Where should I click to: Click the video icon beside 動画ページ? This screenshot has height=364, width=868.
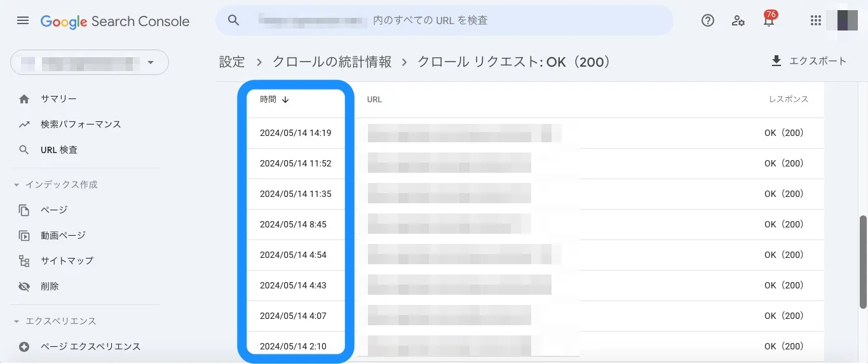pyautogui.click(x=24, y=236)
